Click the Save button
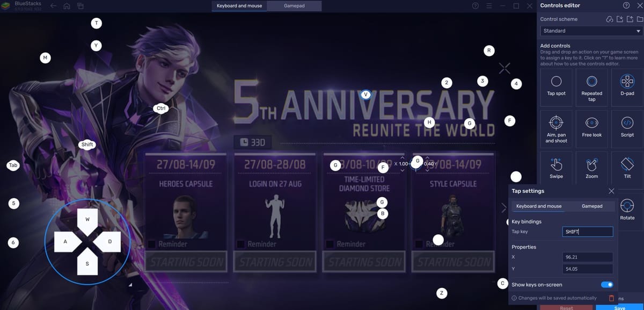 click(x=619, y=308)
